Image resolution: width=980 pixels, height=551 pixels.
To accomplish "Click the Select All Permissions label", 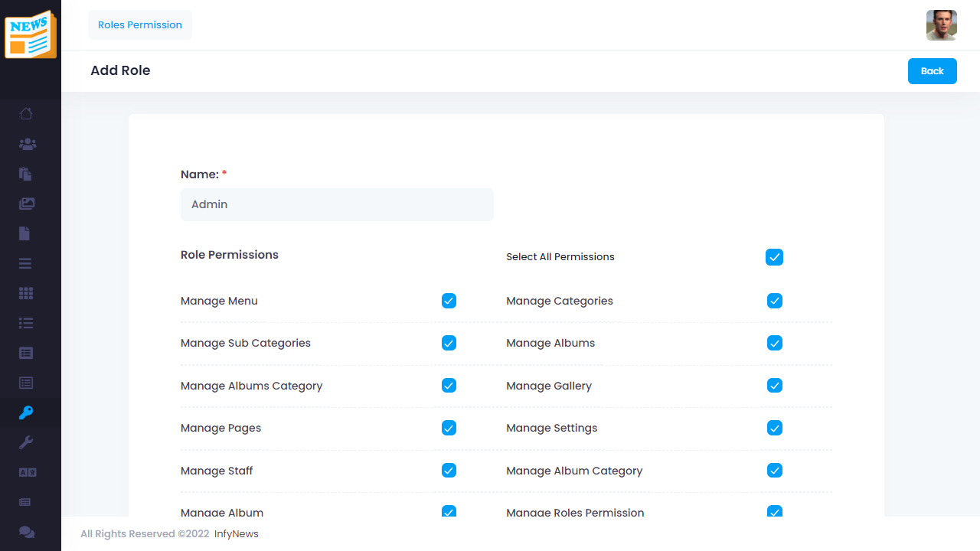I will 560,257.
